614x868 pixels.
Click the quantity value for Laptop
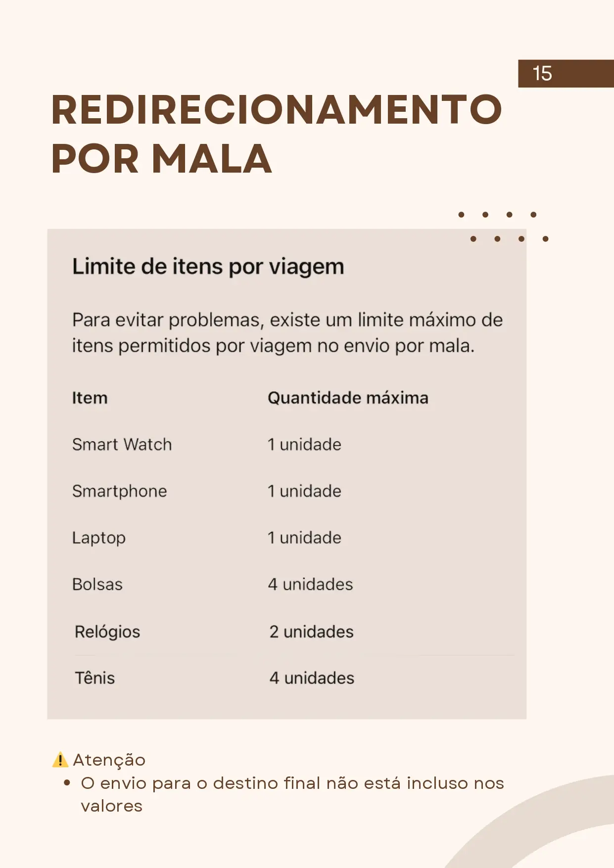(304, 538)
